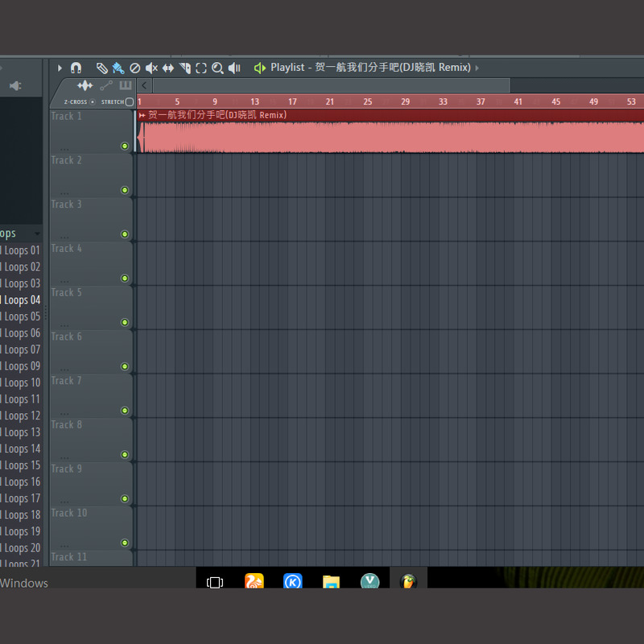This screenshot has width=644, height=644.
Task: Click the Track 10 name label
Action: [69, 513]
